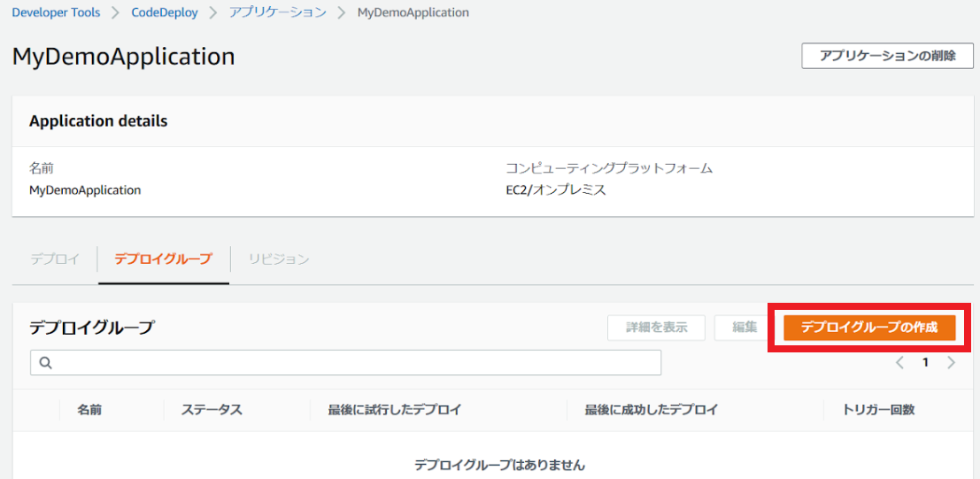Switch to the リビジョン tab

point(279,259)
